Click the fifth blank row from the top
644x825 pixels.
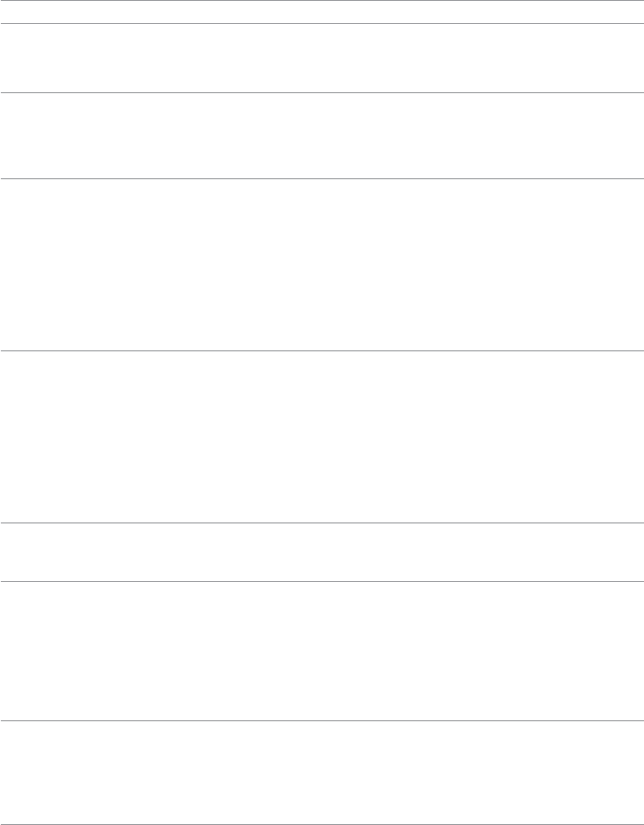[322, 436]
